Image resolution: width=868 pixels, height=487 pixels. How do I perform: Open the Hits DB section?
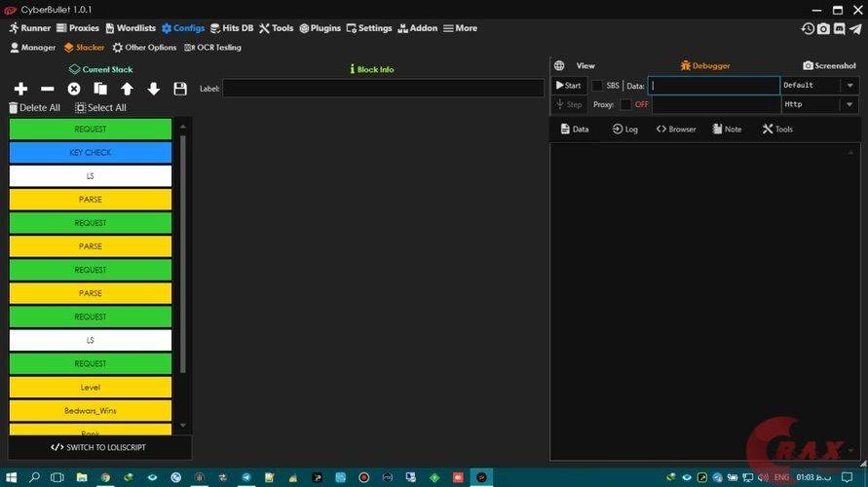(232, 28)
